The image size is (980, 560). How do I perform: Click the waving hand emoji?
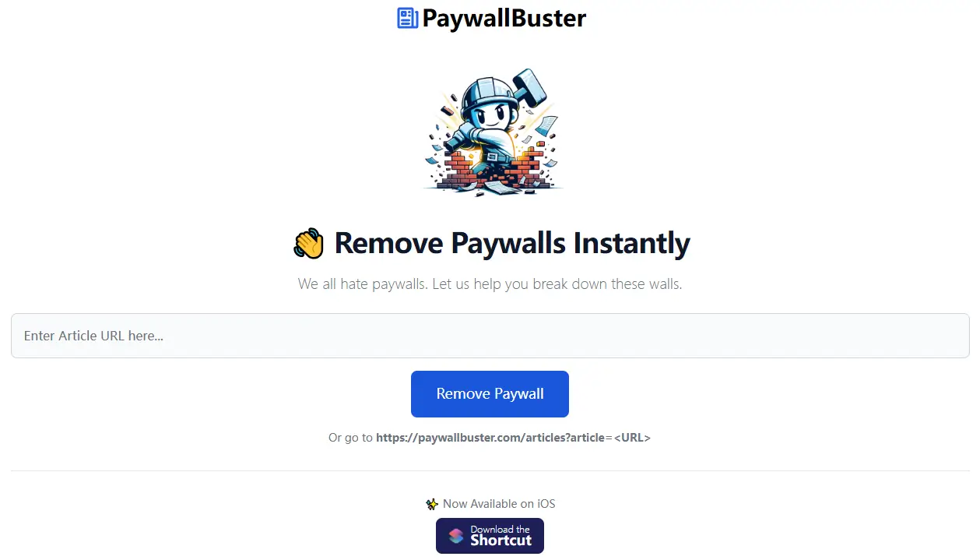tap(308, 244)
